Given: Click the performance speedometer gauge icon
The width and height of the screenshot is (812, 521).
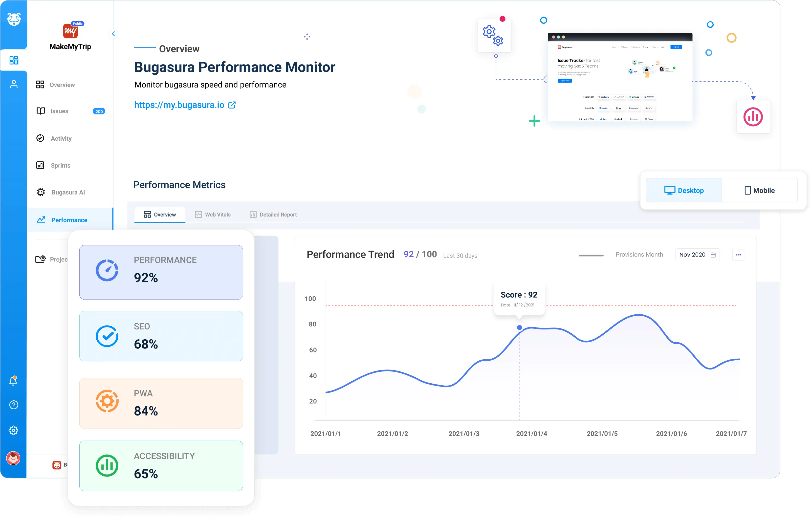Looking at the screenshot, I should click(107, 270).
